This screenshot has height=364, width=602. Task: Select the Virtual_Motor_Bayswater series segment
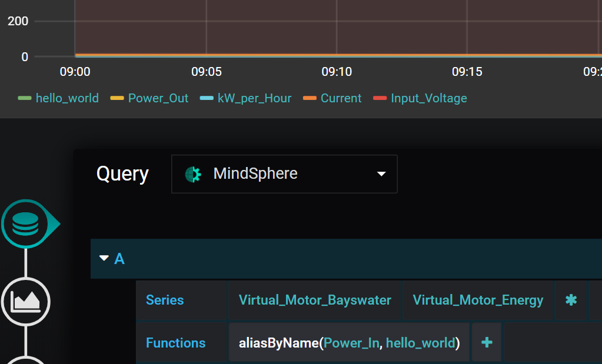[x=315, y=300]
